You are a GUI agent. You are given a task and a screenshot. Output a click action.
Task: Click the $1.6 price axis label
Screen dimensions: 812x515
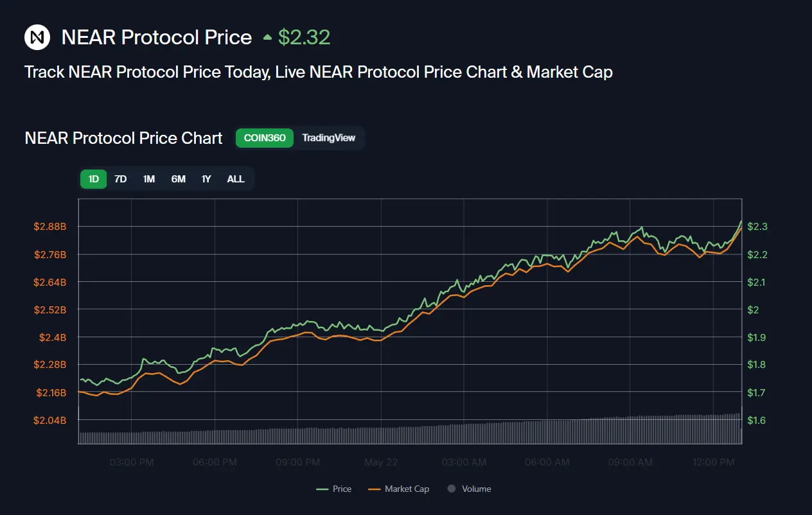coord(757,420)
